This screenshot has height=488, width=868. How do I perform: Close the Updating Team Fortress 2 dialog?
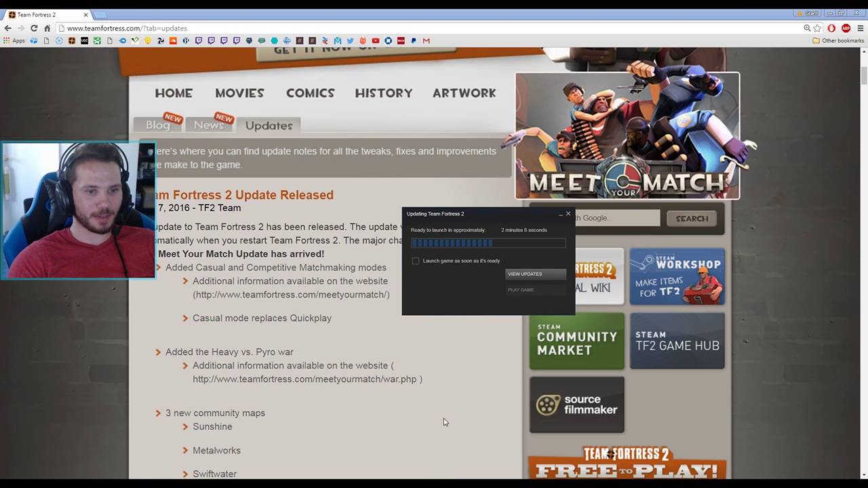(568, 213)
